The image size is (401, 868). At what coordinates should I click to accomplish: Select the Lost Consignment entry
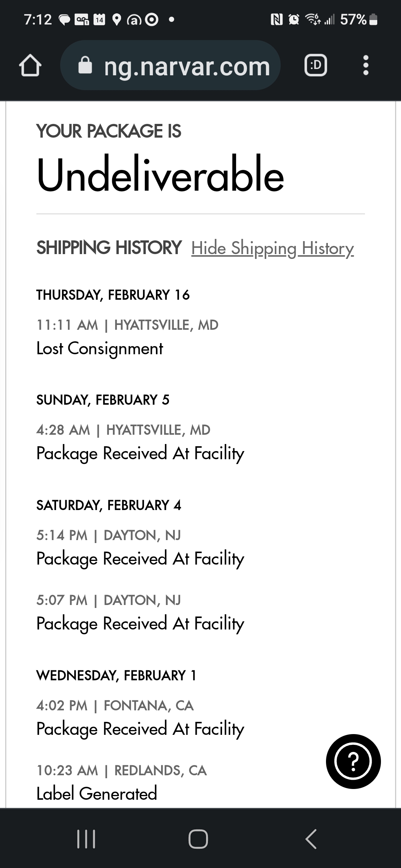tap(100, 348)
